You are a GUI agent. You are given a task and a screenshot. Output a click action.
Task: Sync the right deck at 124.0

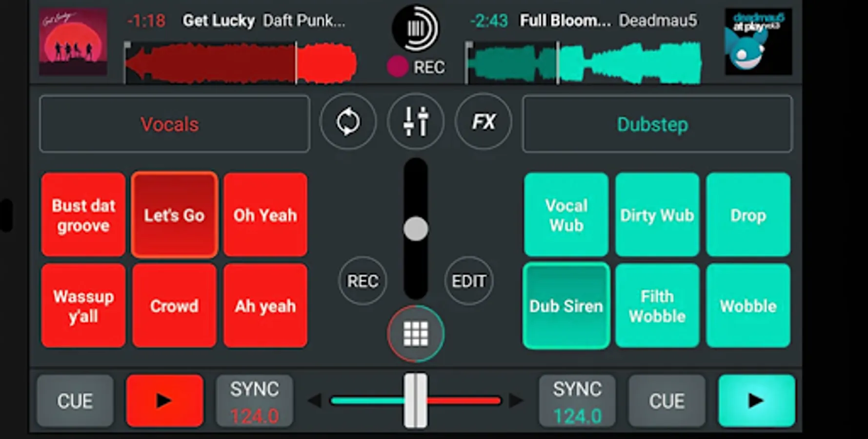coord(577,400)
